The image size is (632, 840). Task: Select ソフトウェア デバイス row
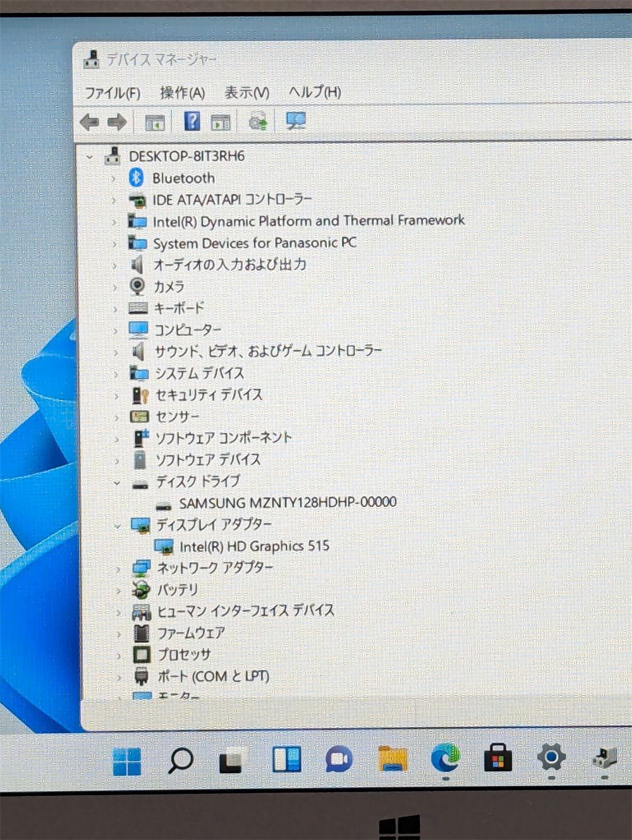pos(208,459)
